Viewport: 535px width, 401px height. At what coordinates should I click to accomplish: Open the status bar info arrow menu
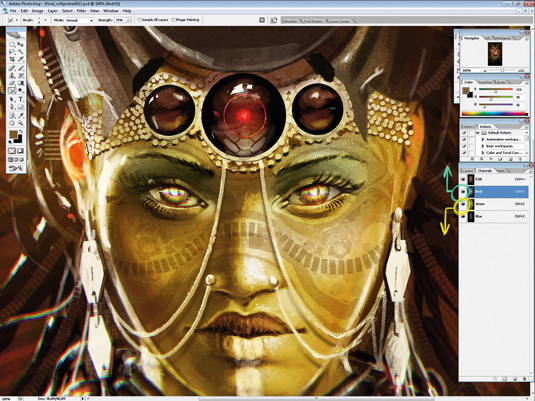tap(83, 398)
